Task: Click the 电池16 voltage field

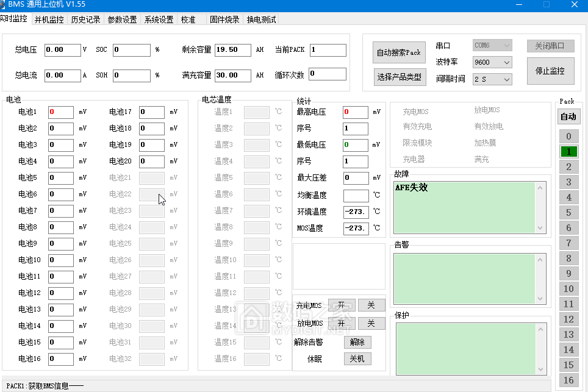Action: (61, 359)
